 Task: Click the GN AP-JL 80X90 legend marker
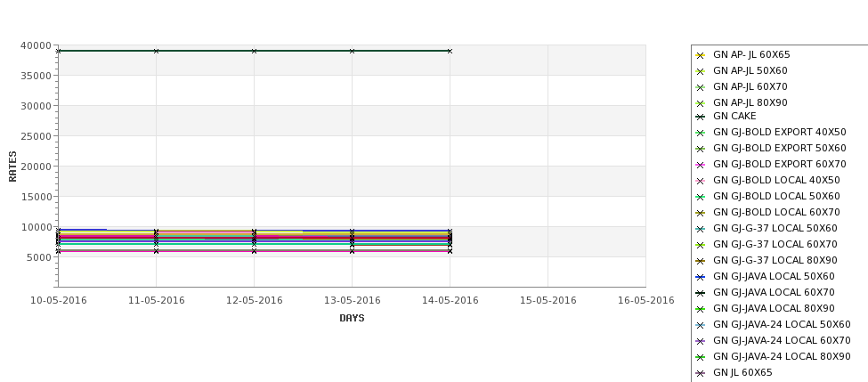click(700, 103)
